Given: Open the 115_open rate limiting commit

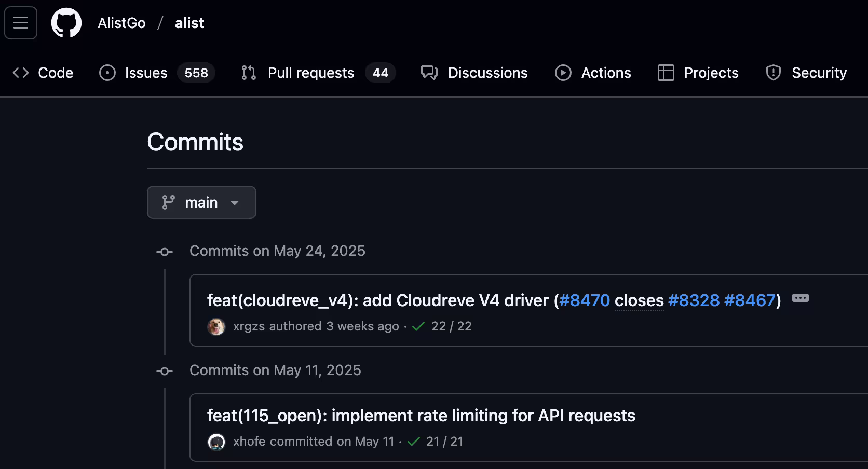Looking at the screenshot, I should [421, 416].
